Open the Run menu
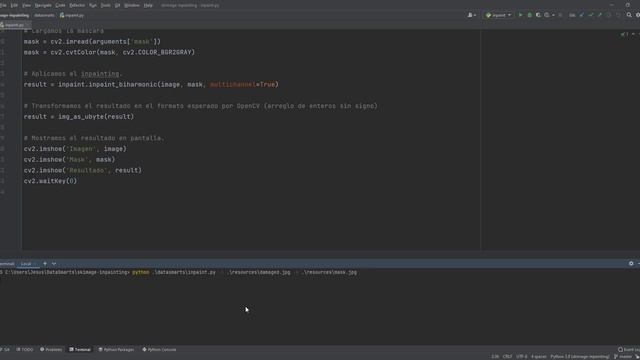Image resolution: width=640 pixels, height=360 pixels. pyautogui.click(x=93, y=5)
